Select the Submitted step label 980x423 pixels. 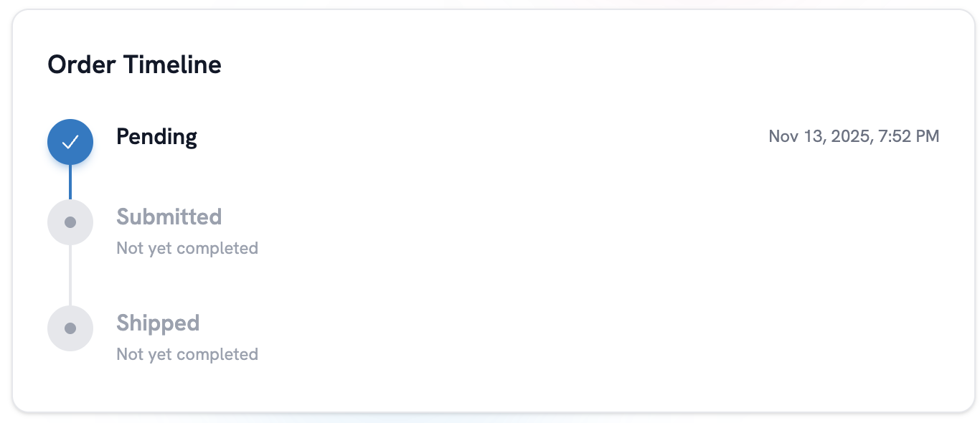click(x=169, y=217)
